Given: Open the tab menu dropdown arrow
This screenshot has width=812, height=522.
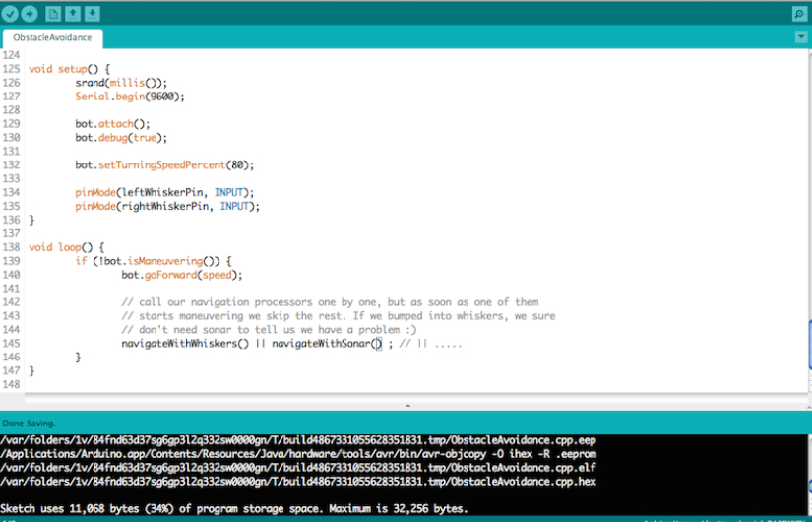Looking at the screenshot, I should [800, 37].
